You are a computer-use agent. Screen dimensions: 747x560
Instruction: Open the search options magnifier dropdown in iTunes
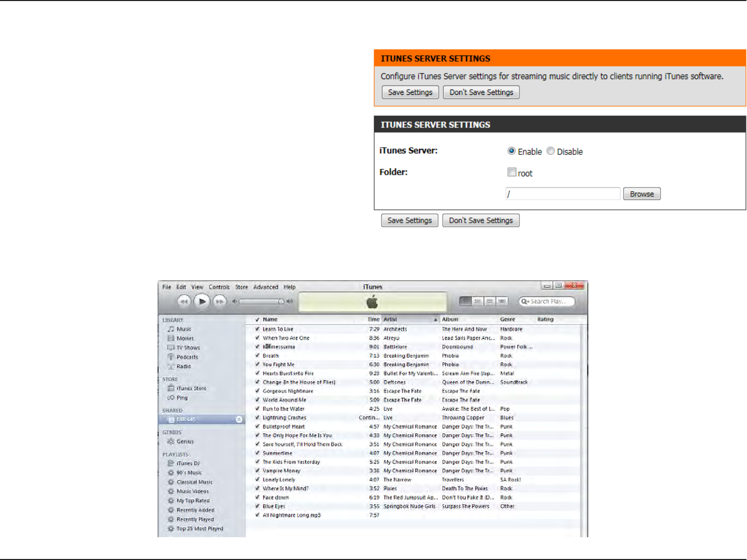525,301
